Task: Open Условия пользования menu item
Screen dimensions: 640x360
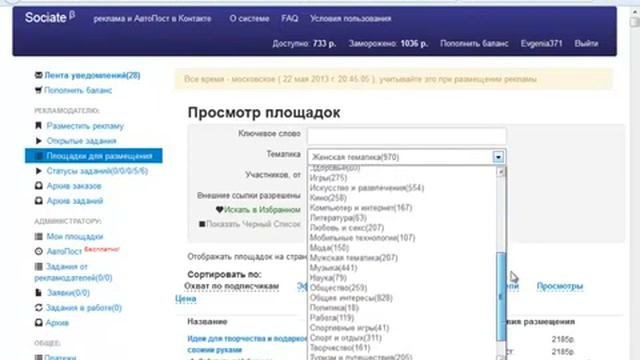Action: point(350,18)
